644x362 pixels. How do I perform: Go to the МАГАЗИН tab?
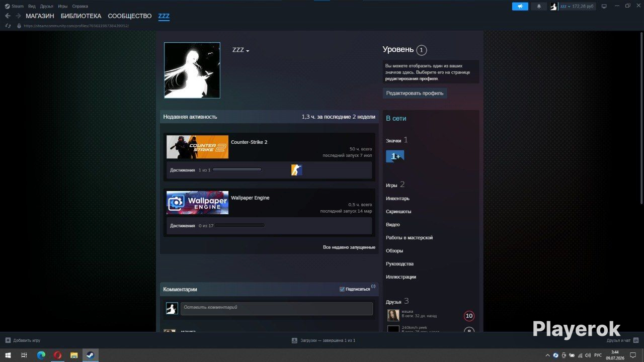tap(40, 16)
